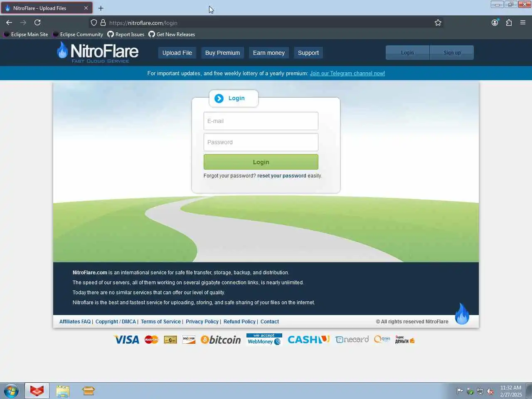
Task: Open Report Issues bookmark
Action: (126, 34)
